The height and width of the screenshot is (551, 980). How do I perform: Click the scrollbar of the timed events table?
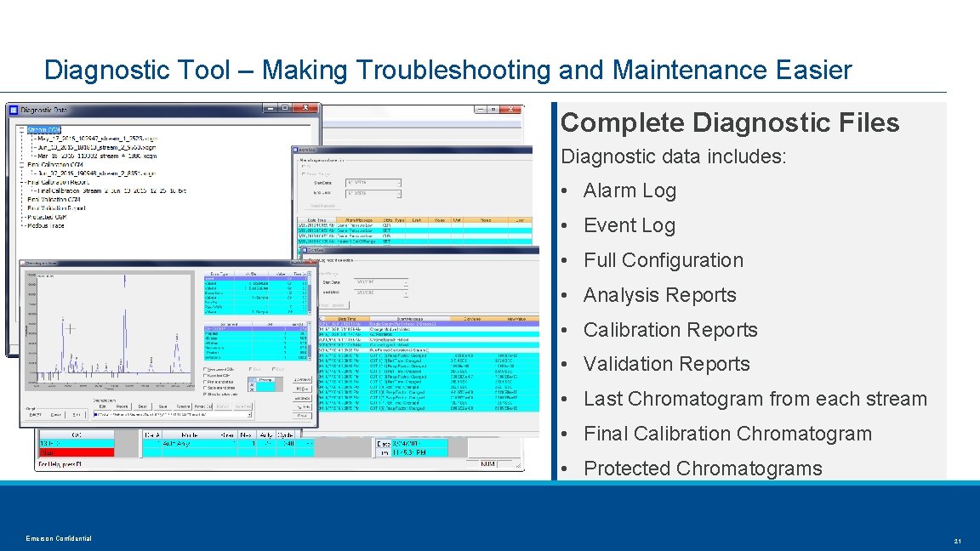click(x=310, y=293)
